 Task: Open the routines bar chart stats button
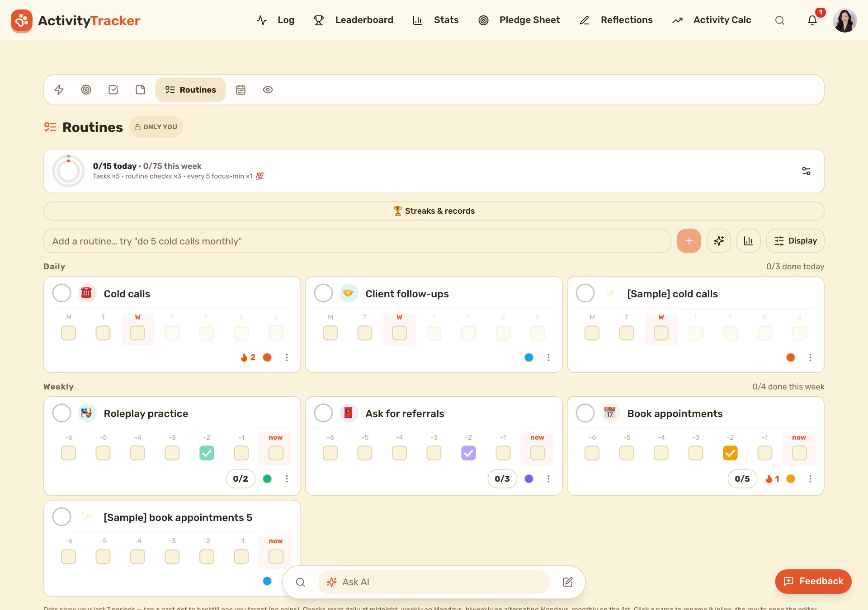[749, 241]
